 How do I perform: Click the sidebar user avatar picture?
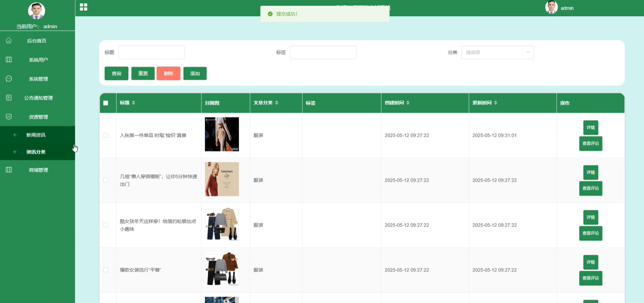pyautogui.click(x=36, y=11)
